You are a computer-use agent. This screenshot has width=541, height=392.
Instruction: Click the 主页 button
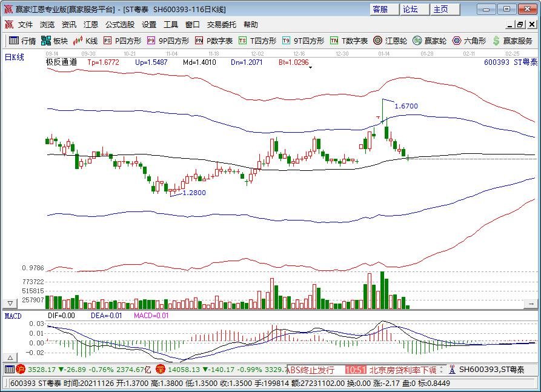pos(445,9)
